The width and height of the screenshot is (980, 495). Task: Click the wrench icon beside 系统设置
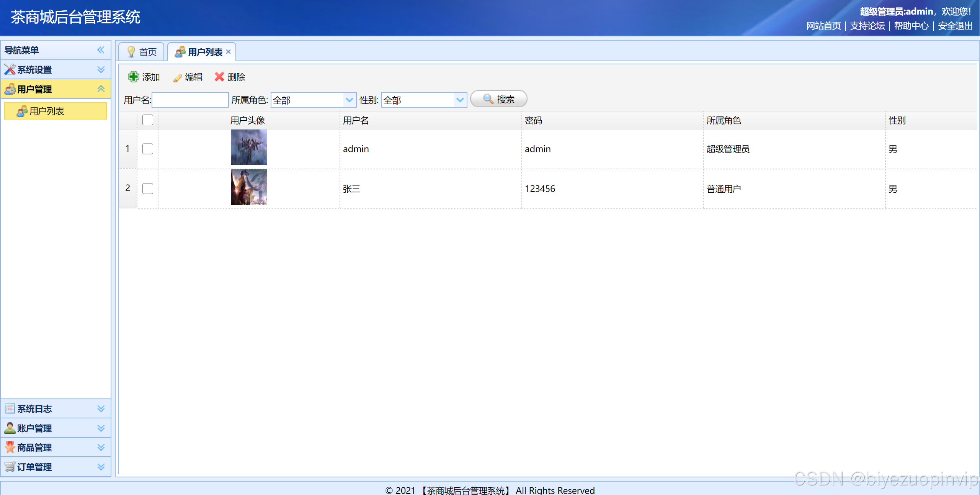click(10, 70)
